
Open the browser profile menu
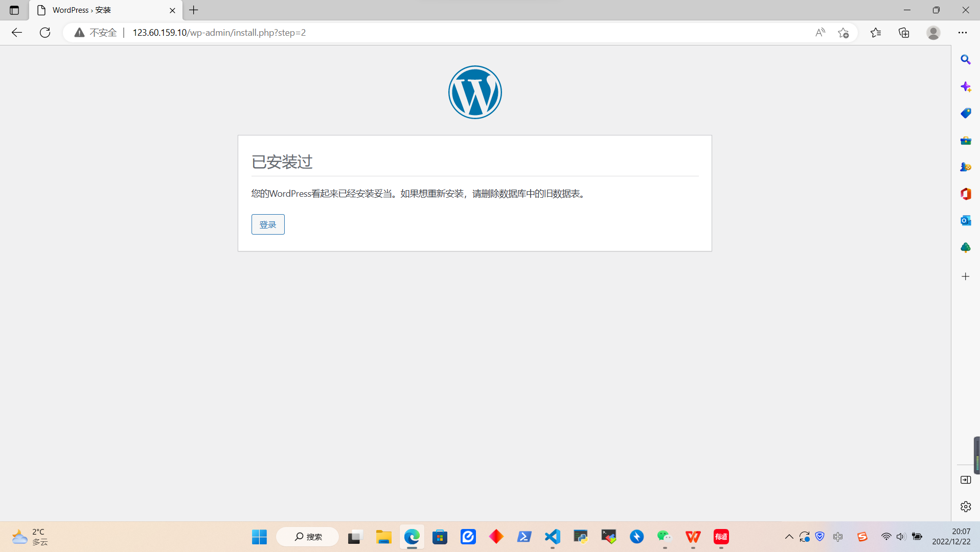click(933, 33)
